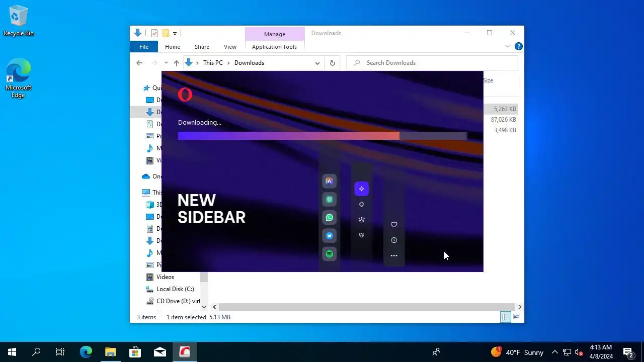The width and height of the screenshot is (644, 362).
Task: Click Downloads in the address breadcrumb
Action: click(249, 63)
